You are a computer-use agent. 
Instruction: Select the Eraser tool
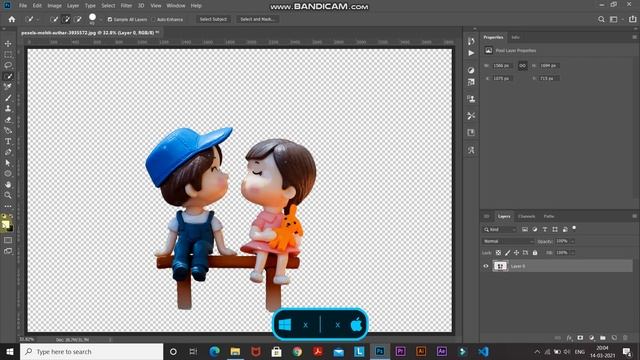(x=8, y=120)
